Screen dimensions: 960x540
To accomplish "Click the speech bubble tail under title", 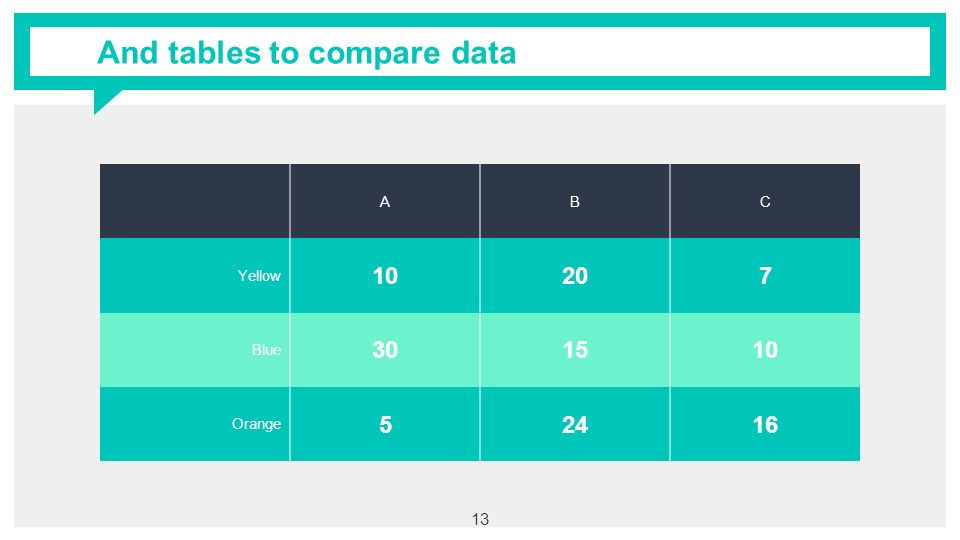I will [104, 99].
